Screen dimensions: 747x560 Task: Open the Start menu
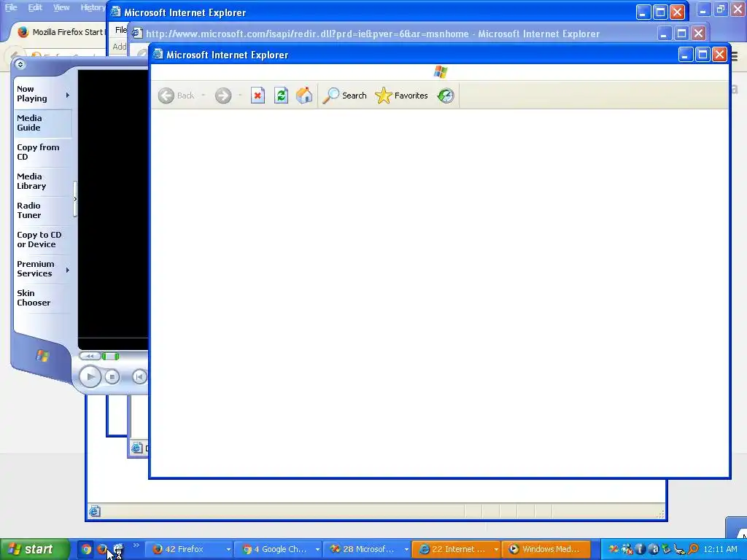coord(35,549)
